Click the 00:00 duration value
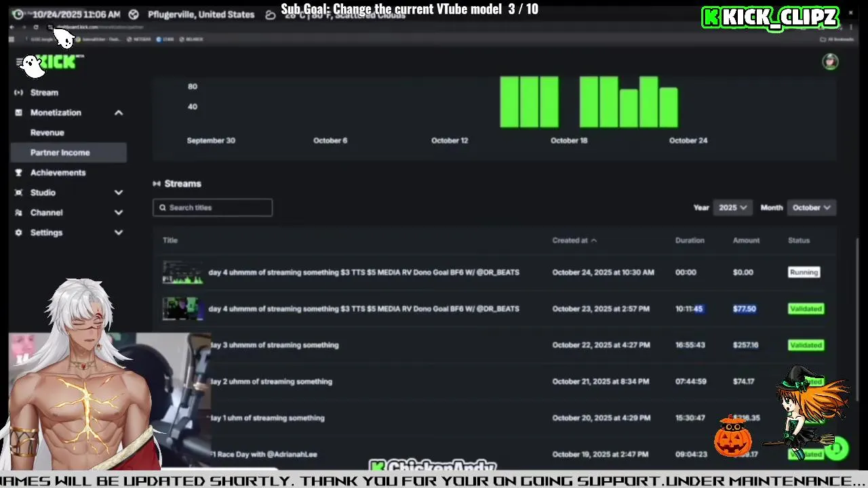Screen dimensions: 868x488 pyautogui.click(x=686, y=272)
